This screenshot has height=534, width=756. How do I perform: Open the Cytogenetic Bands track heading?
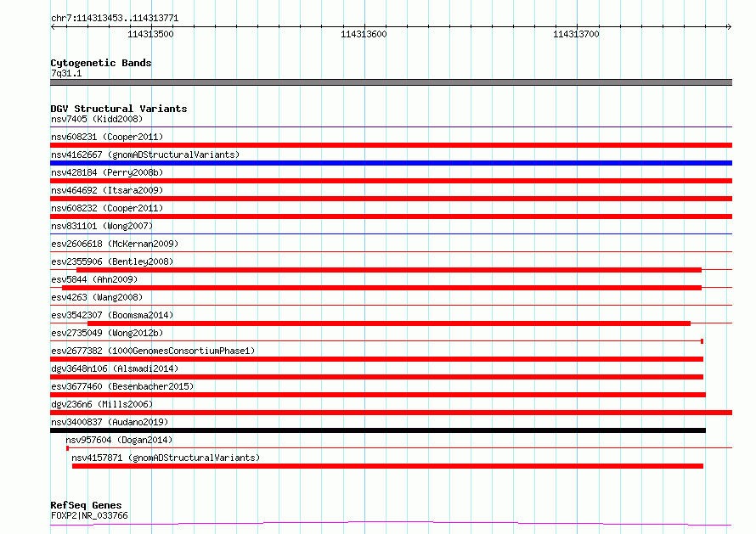tap(101, 63)
